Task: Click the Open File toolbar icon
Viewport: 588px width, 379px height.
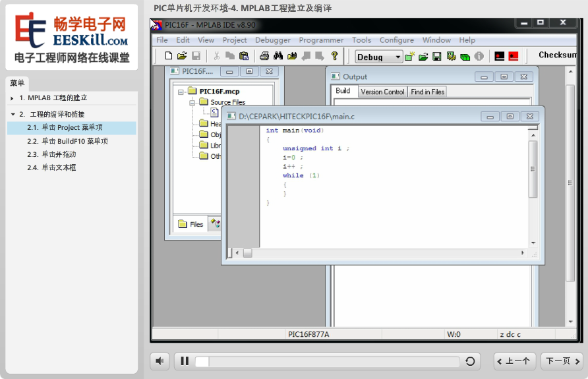Action: 182,56
